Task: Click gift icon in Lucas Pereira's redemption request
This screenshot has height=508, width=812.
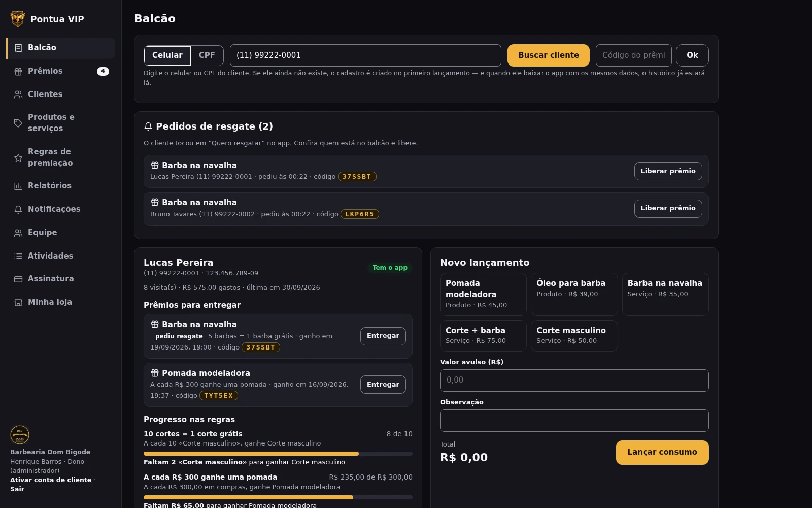Action: point(155,165)
